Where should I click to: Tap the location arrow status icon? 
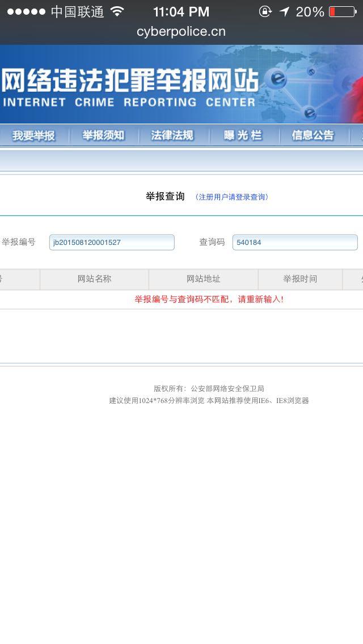point(285,11)
